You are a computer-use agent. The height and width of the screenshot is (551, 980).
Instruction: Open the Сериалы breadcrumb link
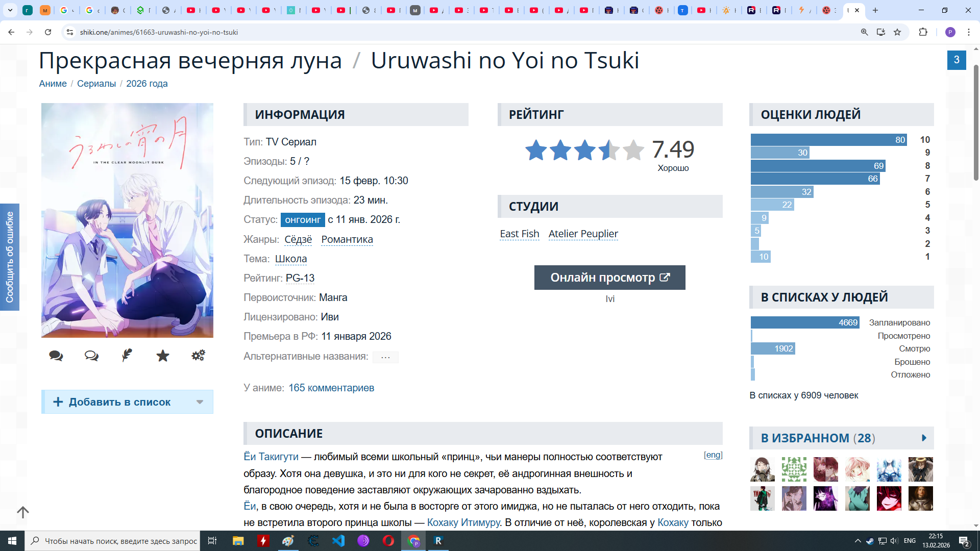click(x=96, y=84)
